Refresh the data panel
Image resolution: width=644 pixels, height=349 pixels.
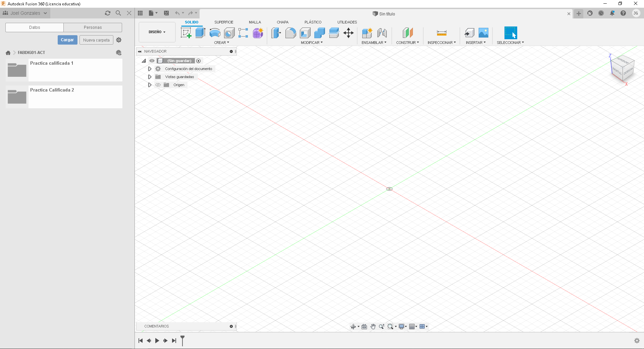tap(108, 13)
